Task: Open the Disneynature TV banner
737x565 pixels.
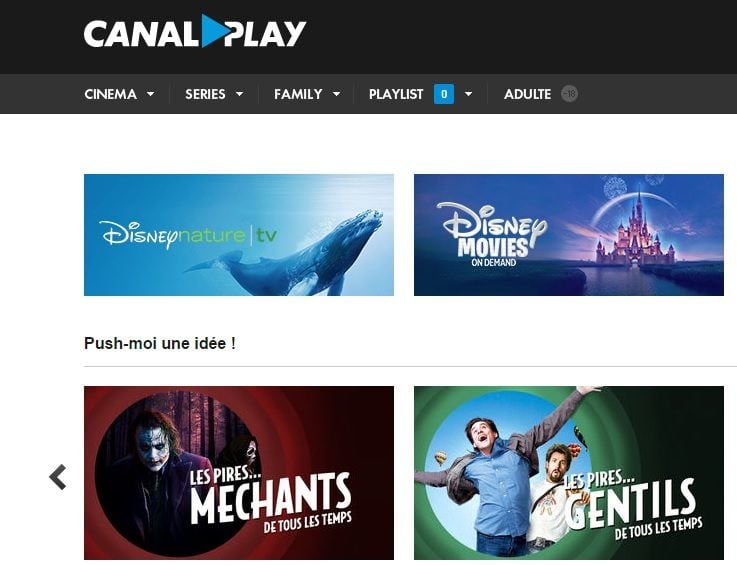Action: click(239, 235)
